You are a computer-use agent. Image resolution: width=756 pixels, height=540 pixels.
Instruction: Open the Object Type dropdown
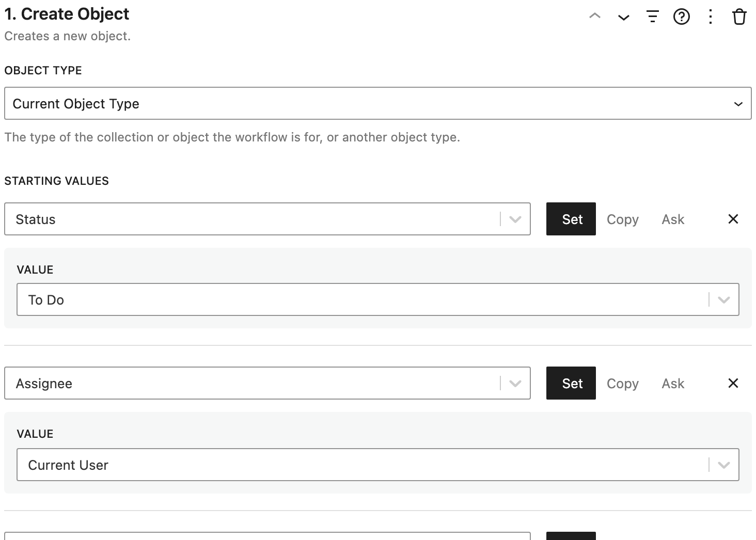[x=378, y=103]
